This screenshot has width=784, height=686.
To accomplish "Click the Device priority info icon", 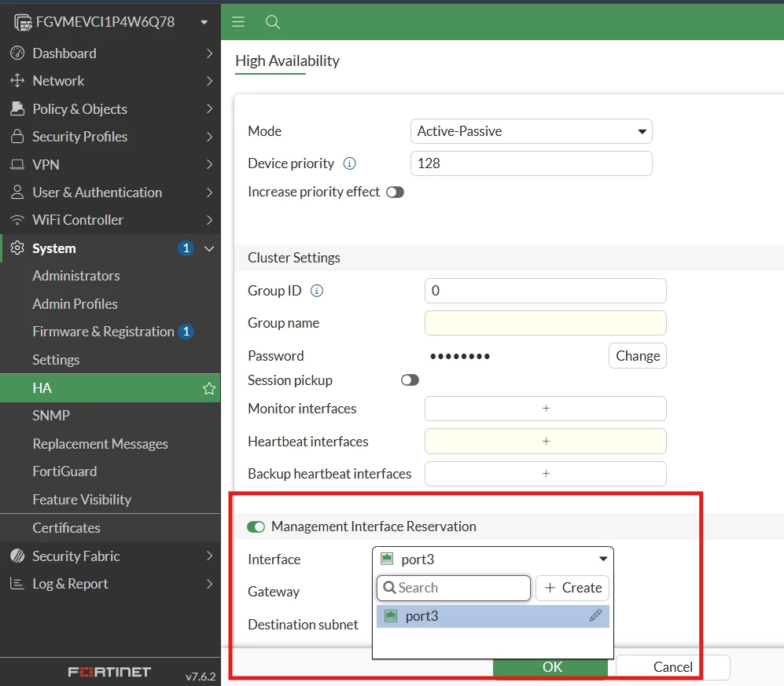I will [x=349, y=163].
